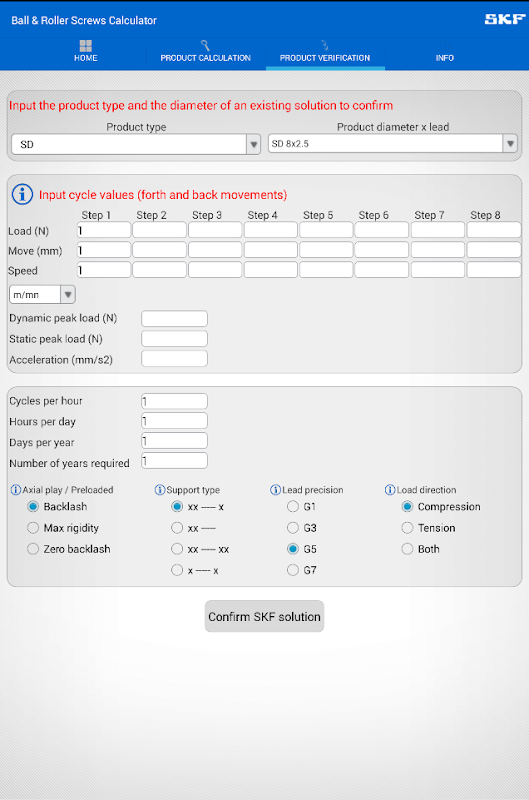Image resolution: width=529 pixels, height=800 pixels.
Task: Open the Home grid icon tab
Action: coord(86,51)
